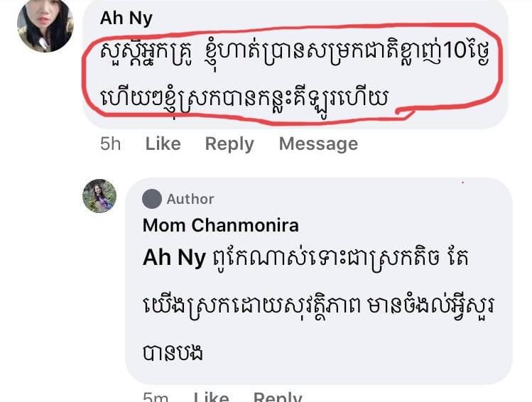The height and width of the screenshot is (402, 532).
Task: Click the 5m timestamp
Action: (156, 398)
